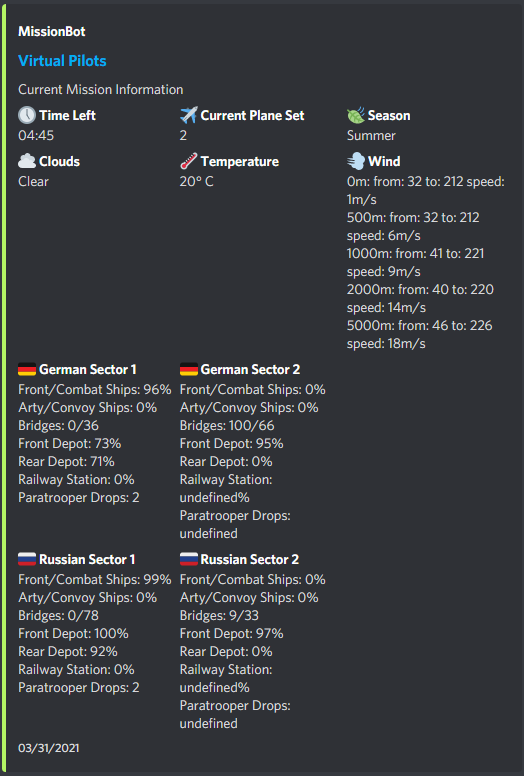Click the airplane icon beside Current Plane Set

[x=189, y=115]
